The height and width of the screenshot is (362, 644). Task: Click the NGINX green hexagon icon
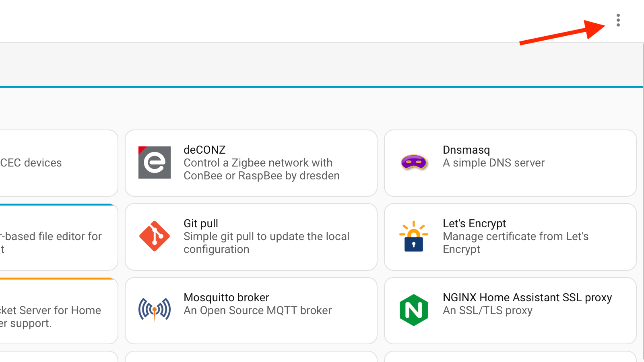(x=414, y=310)
